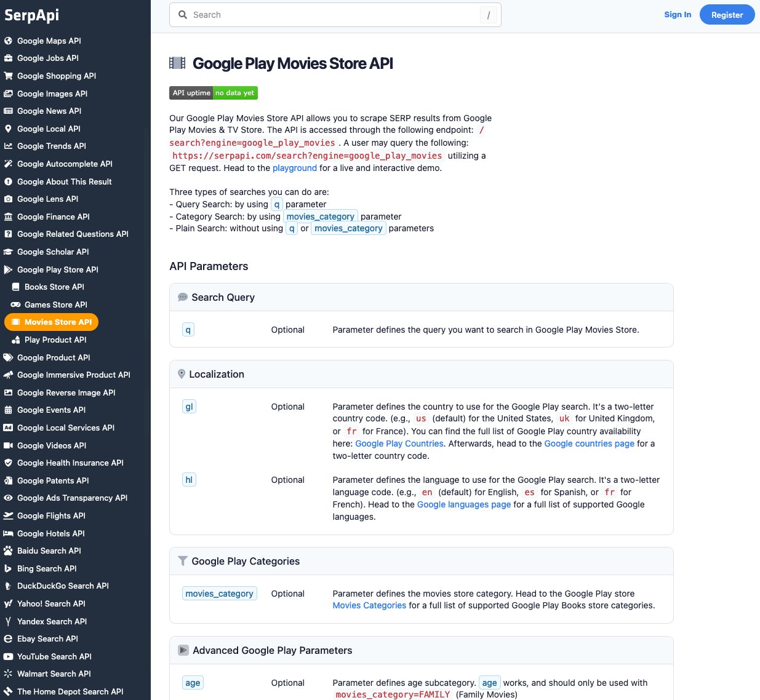Click the Google Play Categories section header
760x700 pixels.
422,561
